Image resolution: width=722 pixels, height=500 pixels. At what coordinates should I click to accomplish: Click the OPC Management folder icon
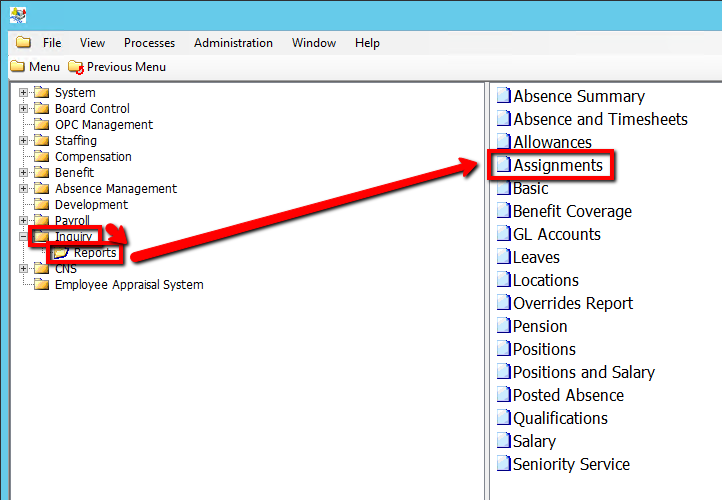tap(41, 125)
